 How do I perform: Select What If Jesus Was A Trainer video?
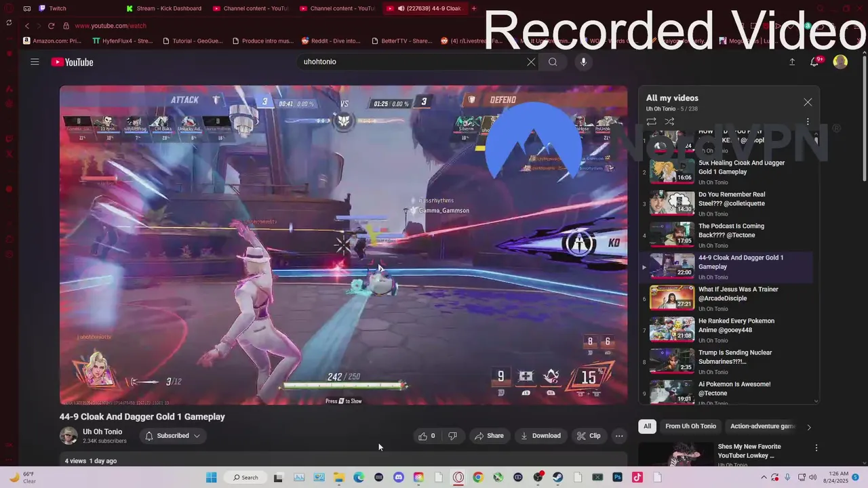(730, 298)
